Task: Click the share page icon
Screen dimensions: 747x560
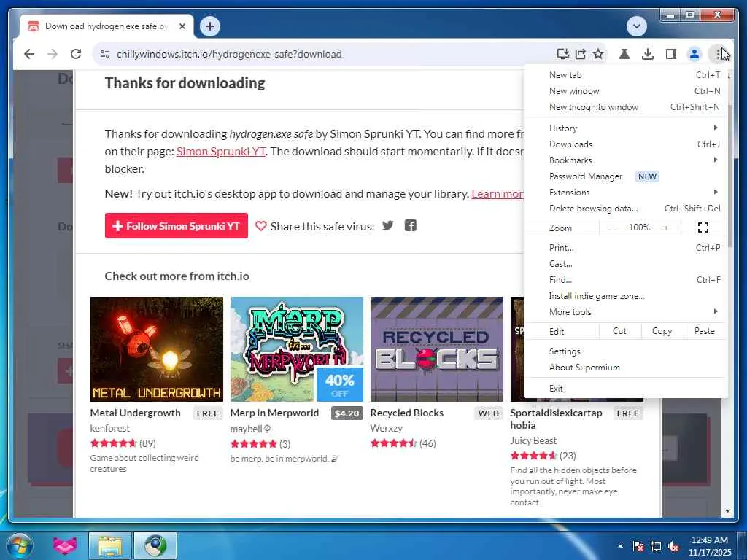Action: click(x=580, y=54)
